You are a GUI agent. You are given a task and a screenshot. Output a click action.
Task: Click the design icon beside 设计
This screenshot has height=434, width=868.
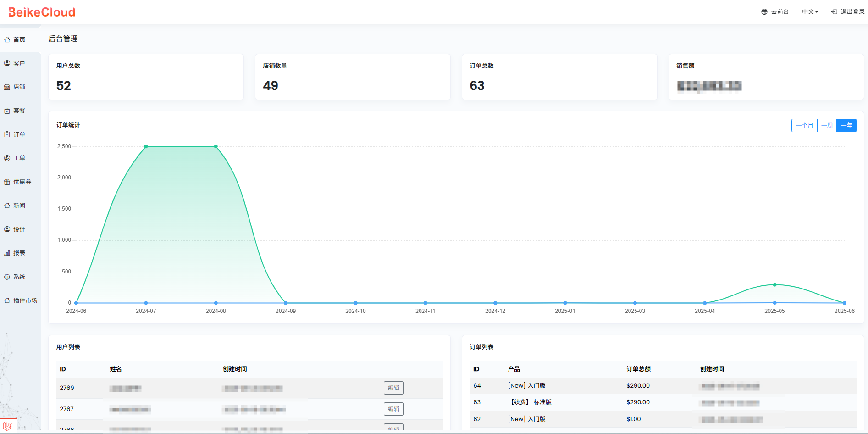click(x=7, y=229)
